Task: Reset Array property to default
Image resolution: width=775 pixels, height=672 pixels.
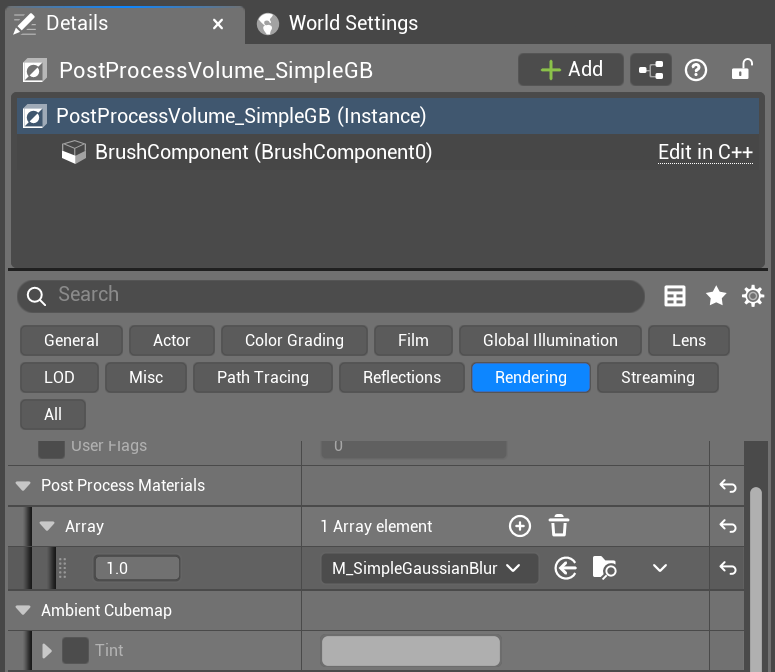Action: pyautogui.click(x=728, y=526)
